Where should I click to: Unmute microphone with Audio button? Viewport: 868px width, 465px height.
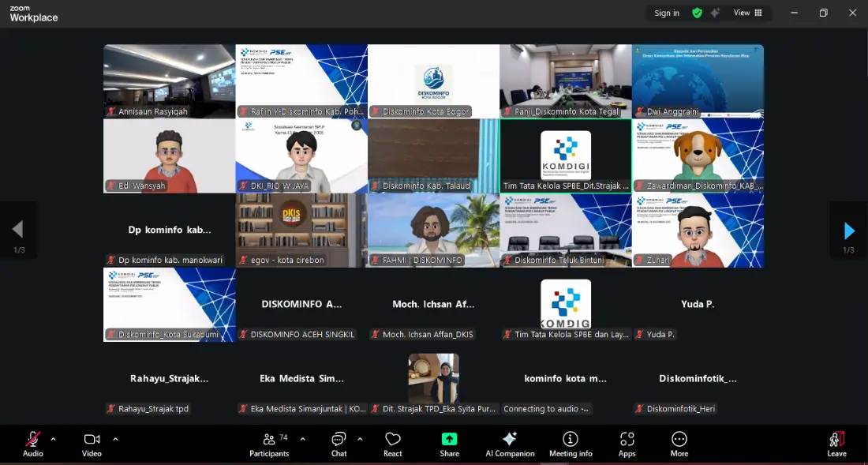[32, 445]
